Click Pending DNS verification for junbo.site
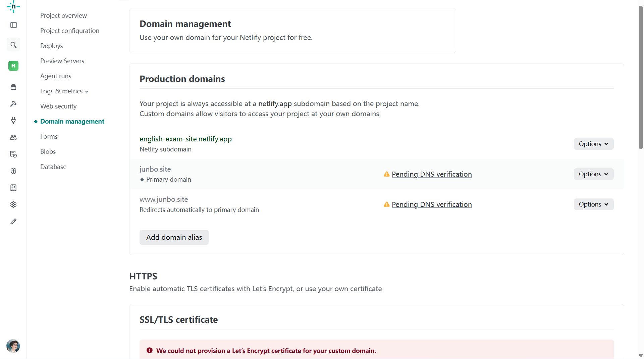The width and height of the screenshot is (644, 359). pyautogui.click(x=432, y=174)
